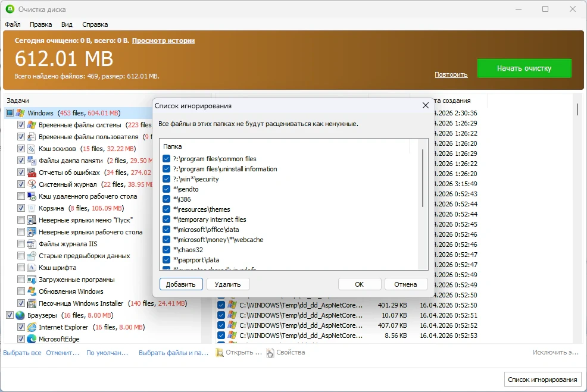Select the '*\microsoft\money\*\webcache' entry text
This screenshot has width=587, height=392.
click(x=218, y=239)
